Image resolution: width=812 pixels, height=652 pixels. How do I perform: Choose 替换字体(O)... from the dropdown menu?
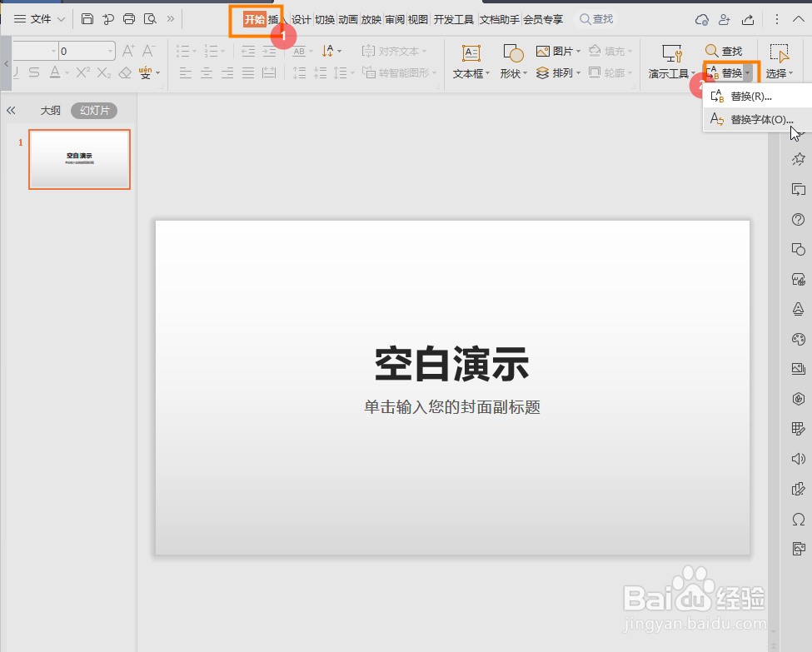pos(755,120)
